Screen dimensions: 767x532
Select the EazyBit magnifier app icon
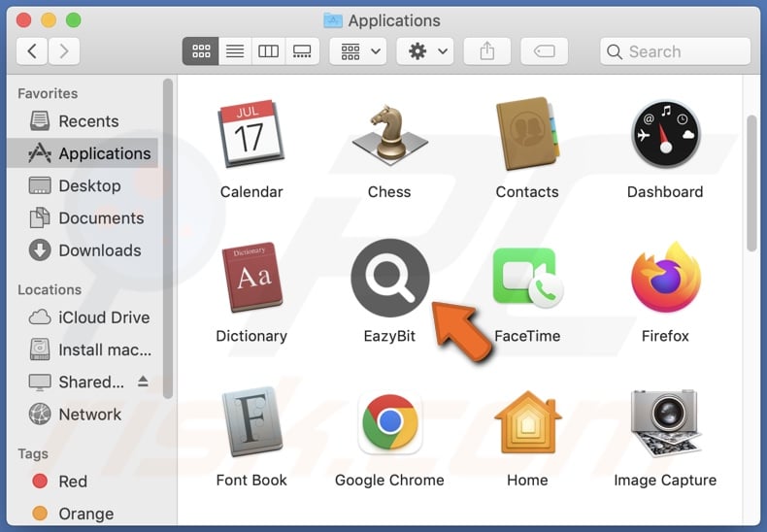pos(390,278)
